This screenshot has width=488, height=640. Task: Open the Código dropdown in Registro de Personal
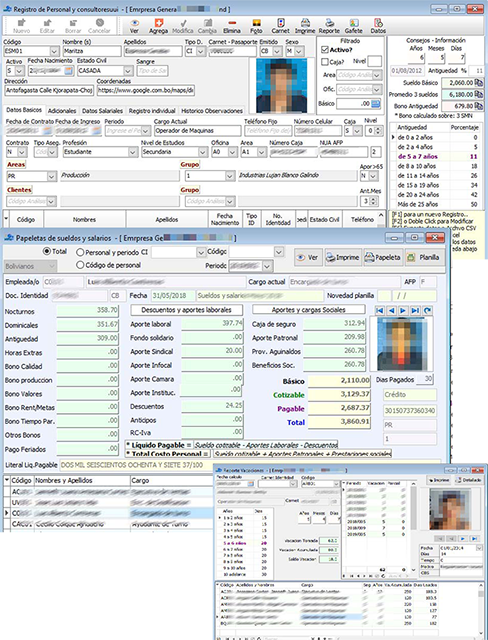coord(54,51)
